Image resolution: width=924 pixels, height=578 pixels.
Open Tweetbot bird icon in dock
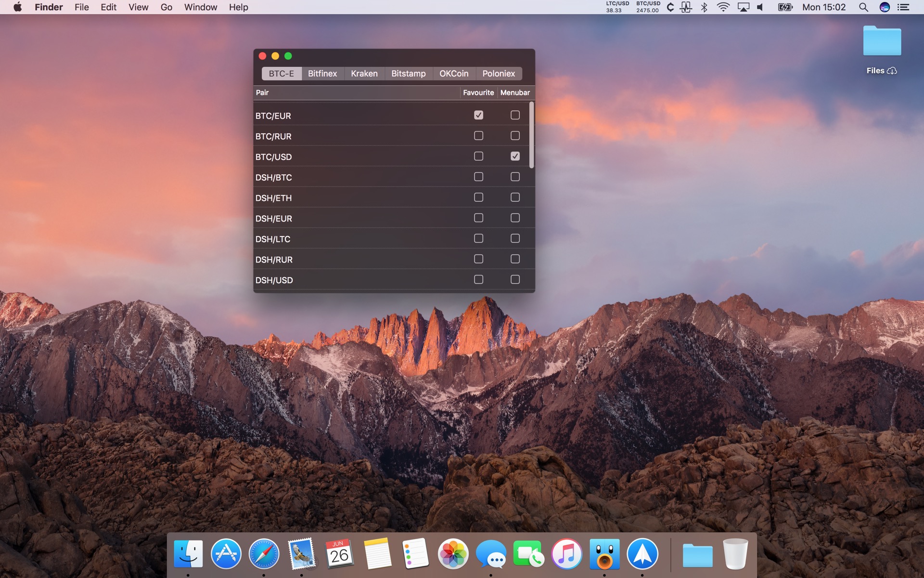[x=604, y=554]
